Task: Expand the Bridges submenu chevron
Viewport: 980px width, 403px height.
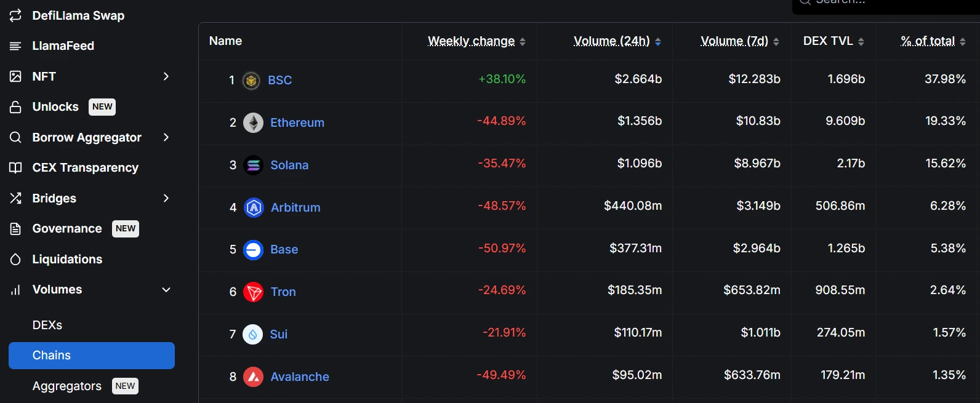Action: [x=166, y=198]
